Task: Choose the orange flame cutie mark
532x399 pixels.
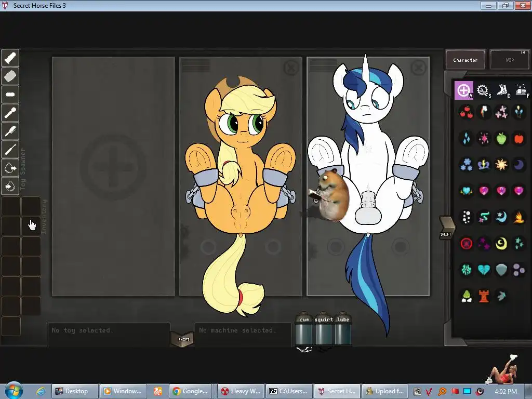Action: (519, 217)
